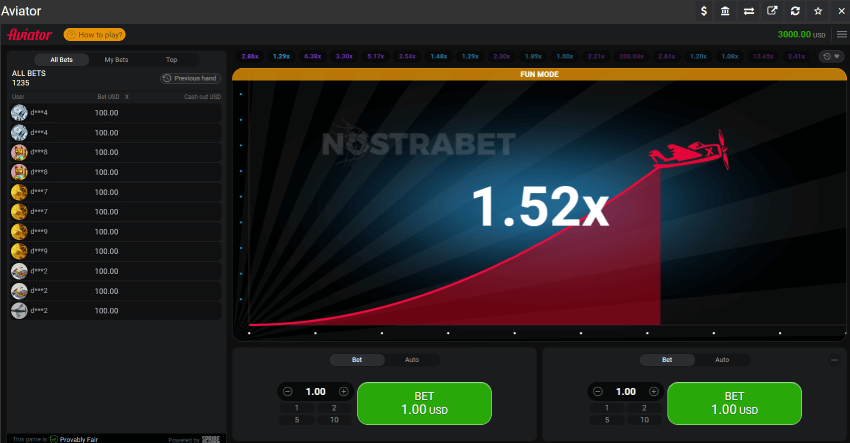Open game in new window icon
The width and height of the screenshot is (850, 443).
point(772,11)
